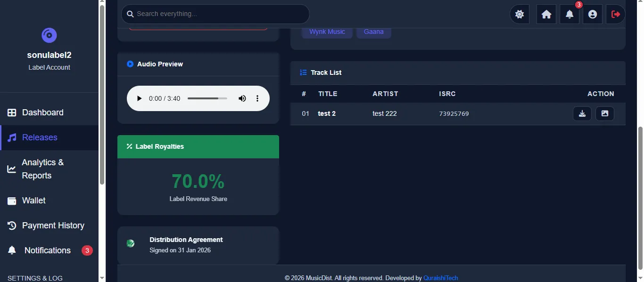The height and width of the screenshot is (282, 644).
Task: Open the notifications bell in top bar
Action: click(570, 14)
